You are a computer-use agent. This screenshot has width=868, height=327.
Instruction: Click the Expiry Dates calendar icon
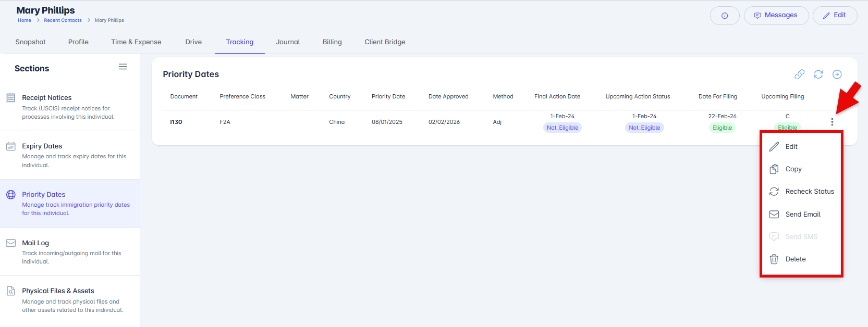(10, 146)
